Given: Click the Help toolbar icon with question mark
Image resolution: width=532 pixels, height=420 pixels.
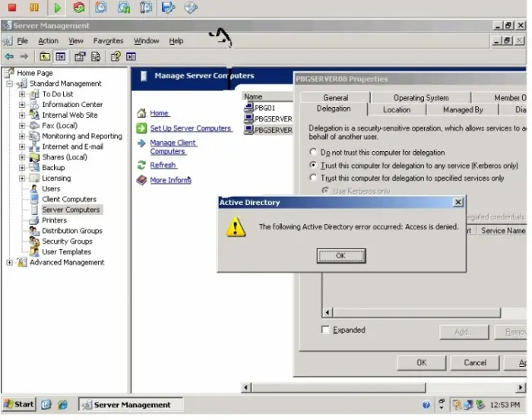Looking at the screenshot, I should (116, 56).
